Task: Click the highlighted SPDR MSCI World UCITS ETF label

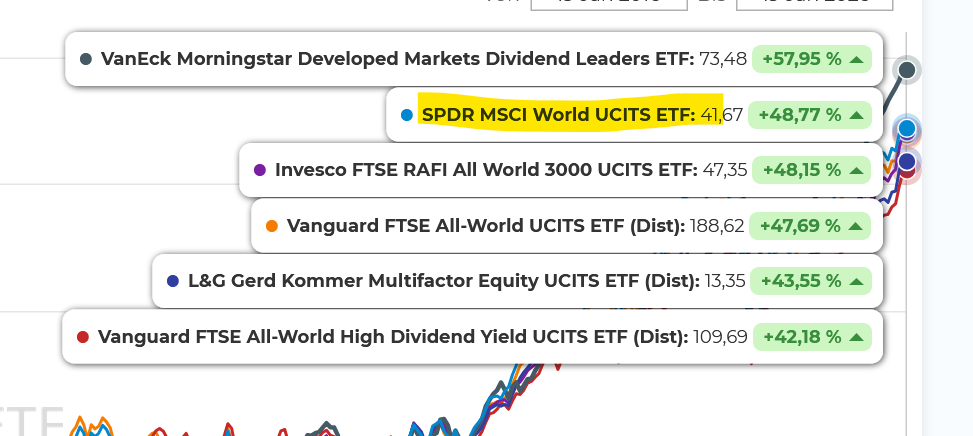Action: (x=558, y=115)
